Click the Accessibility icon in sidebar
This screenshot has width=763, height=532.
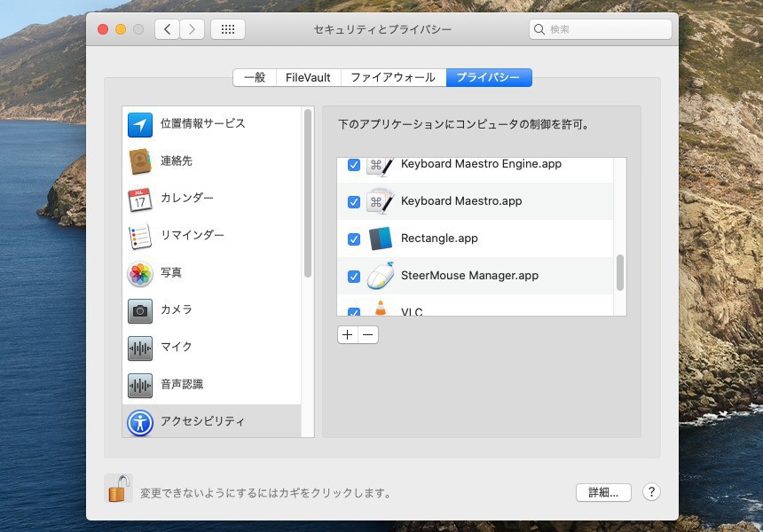tap(140, 422)
